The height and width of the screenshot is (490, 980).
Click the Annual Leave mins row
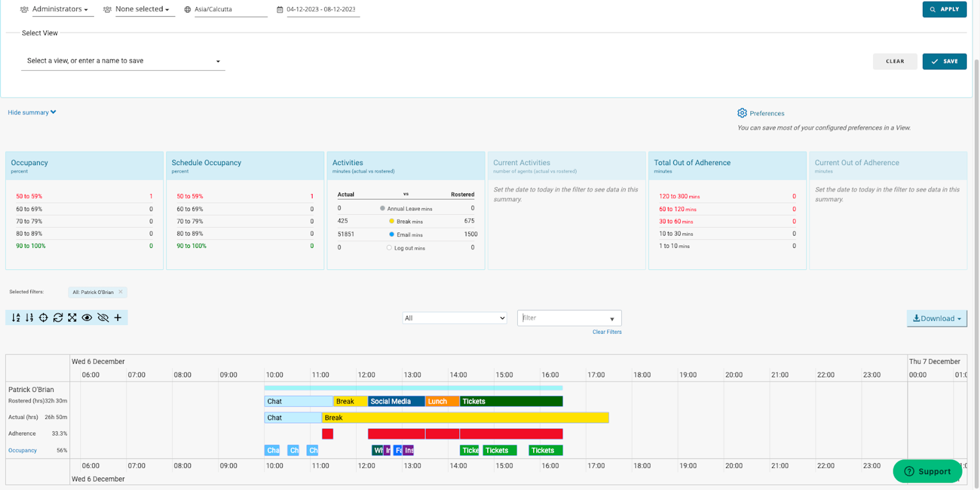pyautogui.click(x=406, y=208)
